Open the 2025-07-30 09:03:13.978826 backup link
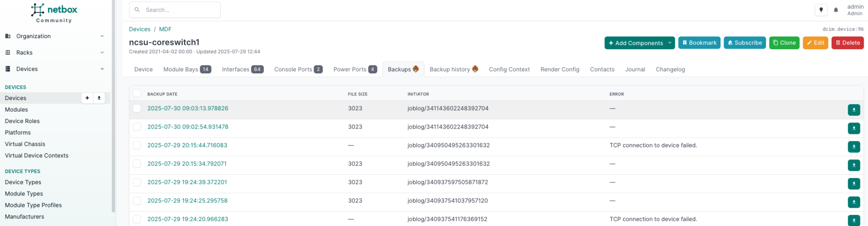The image size is (868, 226). (188, 109)
